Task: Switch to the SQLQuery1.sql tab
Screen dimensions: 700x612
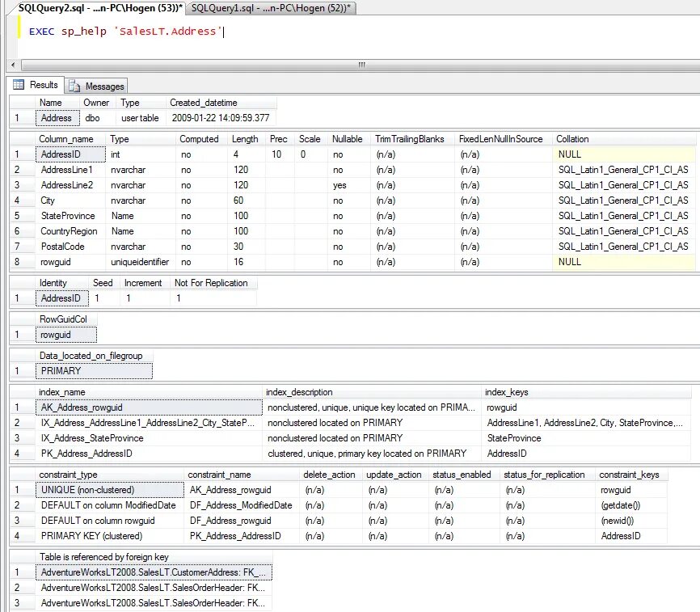Action: point(271,8)
